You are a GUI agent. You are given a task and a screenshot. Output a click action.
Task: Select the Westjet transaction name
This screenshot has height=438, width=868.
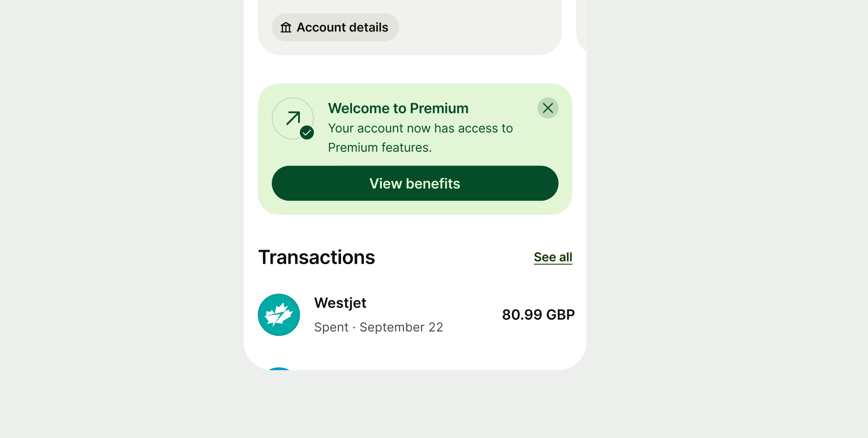pyautogui.click(x=340, y=303)
